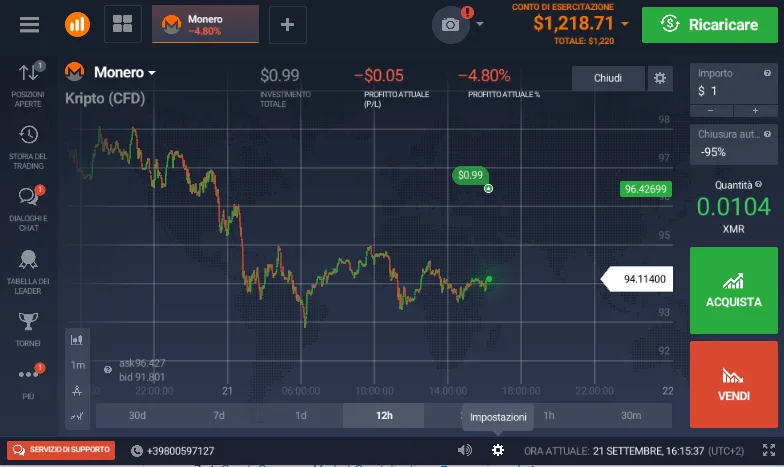Open the bottom settings gear icon
Screen dimensions: 784x467
coord(498,450)
